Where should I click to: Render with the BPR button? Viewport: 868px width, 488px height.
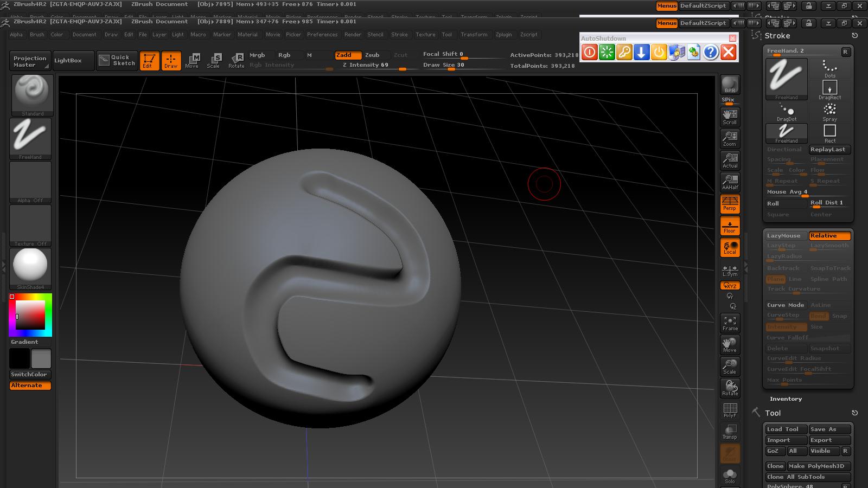730,85
